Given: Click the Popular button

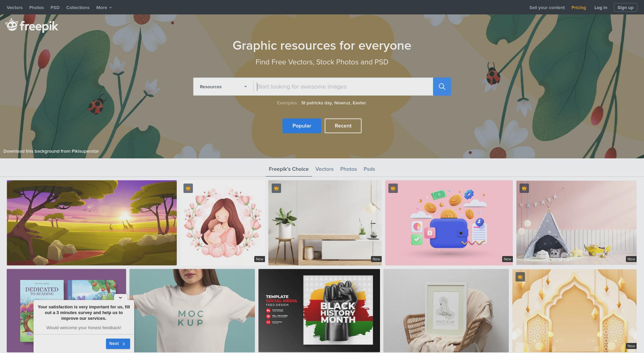Looking at the screenshot, I should [302, 126].
